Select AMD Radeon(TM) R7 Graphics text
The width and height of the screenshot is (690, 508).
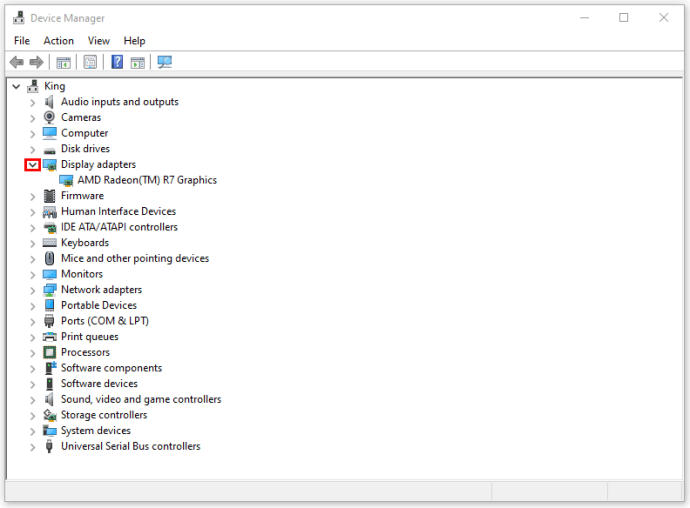(x=147, y=180)
